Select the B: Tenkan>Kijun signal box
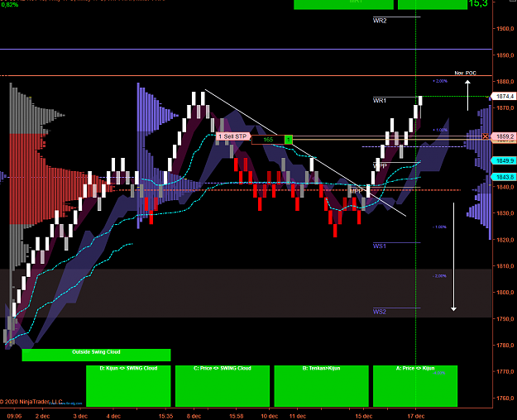The width and height of the screenshot is (517, 420). point(321,386)
